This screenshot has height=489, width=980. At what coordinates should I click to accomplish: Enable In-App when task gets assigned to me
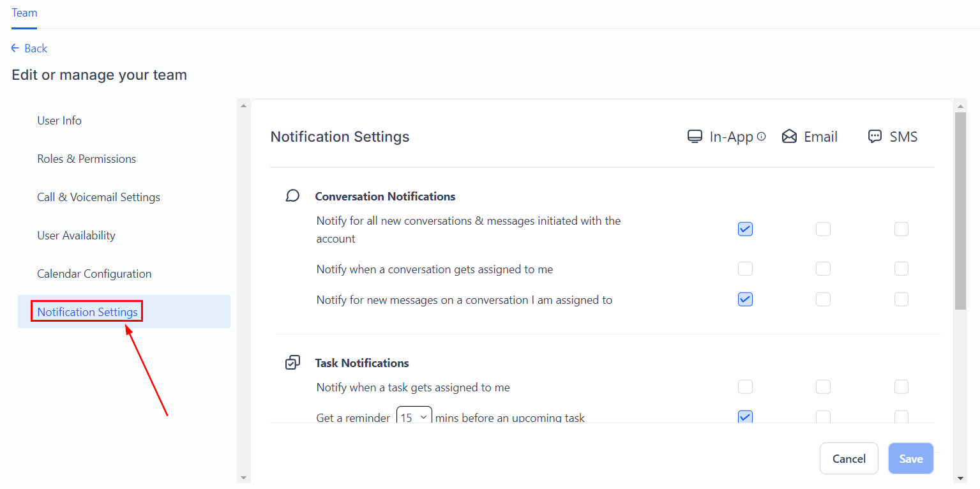click(x=745, y=387)
